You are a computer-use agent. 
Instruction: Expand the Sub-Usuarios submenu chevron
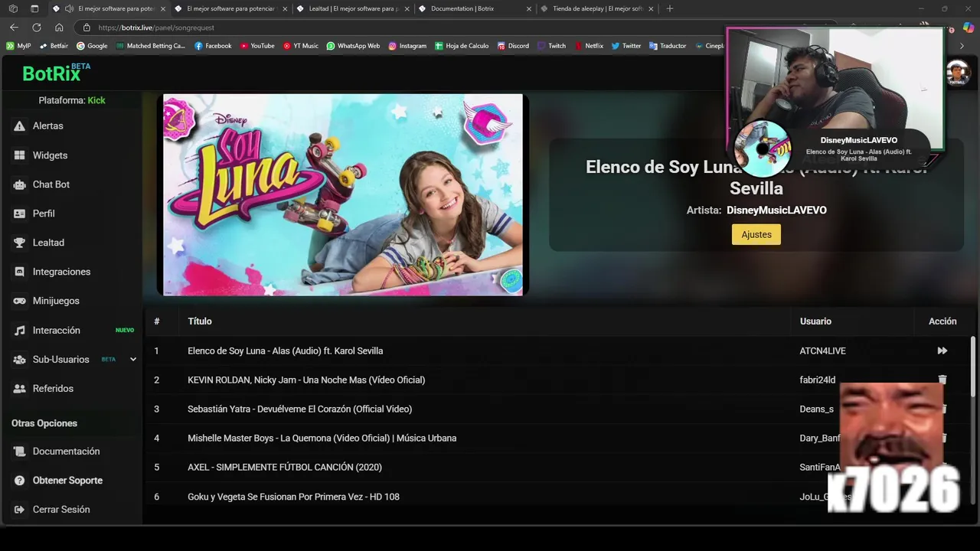coord(133,359)
